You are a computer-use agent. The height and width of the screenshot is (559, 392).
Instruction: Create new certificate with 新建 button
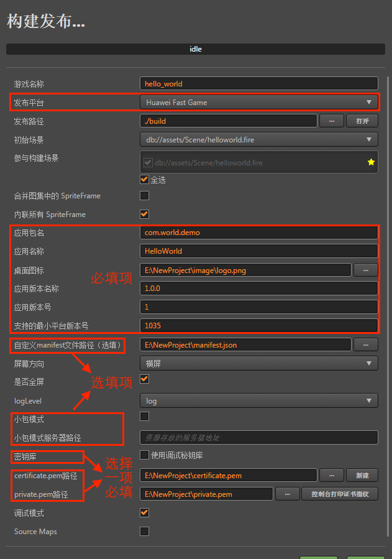pyautogui.click(x=362, y=475)
